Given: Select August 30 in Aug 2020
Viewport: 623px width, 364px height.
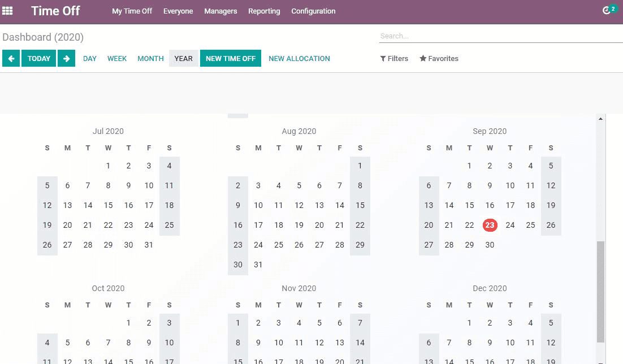Looking at the screenshot, I should [x=238, y=265].
